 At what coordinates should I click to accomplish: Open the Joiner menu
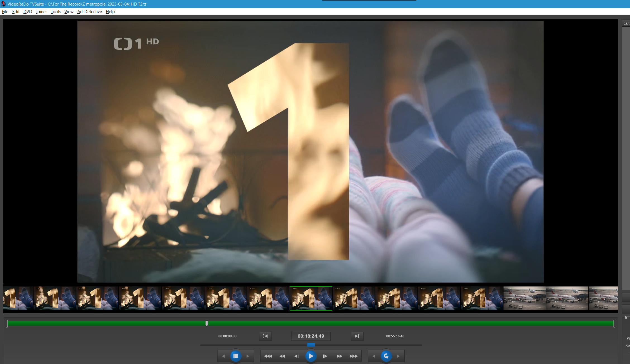41,12
